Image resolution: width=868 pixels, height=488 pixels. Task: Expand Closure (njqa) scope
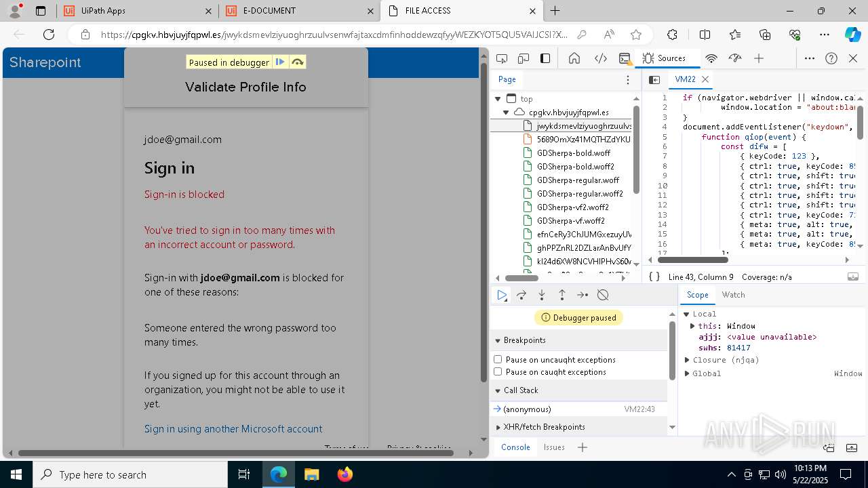tap(687, 360)
